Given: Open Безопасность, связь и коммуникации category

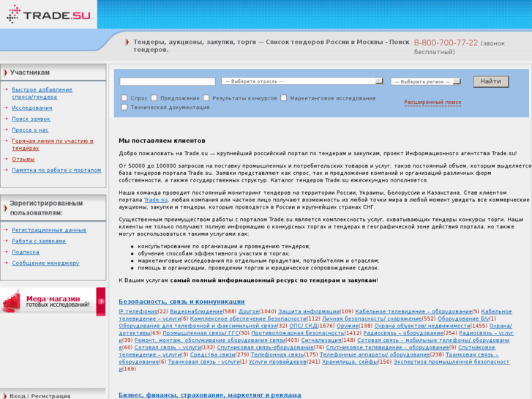Looking at the screenshot, I should tap(181, 302).
